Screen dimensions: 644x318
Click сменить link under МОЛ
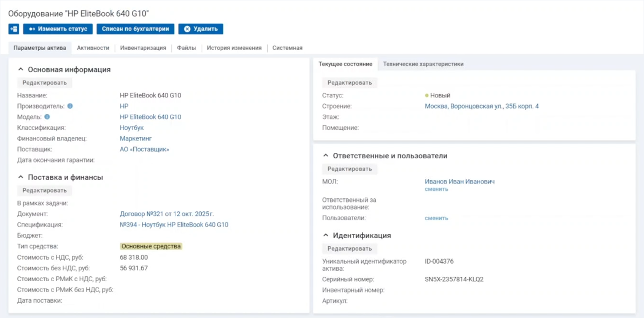(436, 189)
